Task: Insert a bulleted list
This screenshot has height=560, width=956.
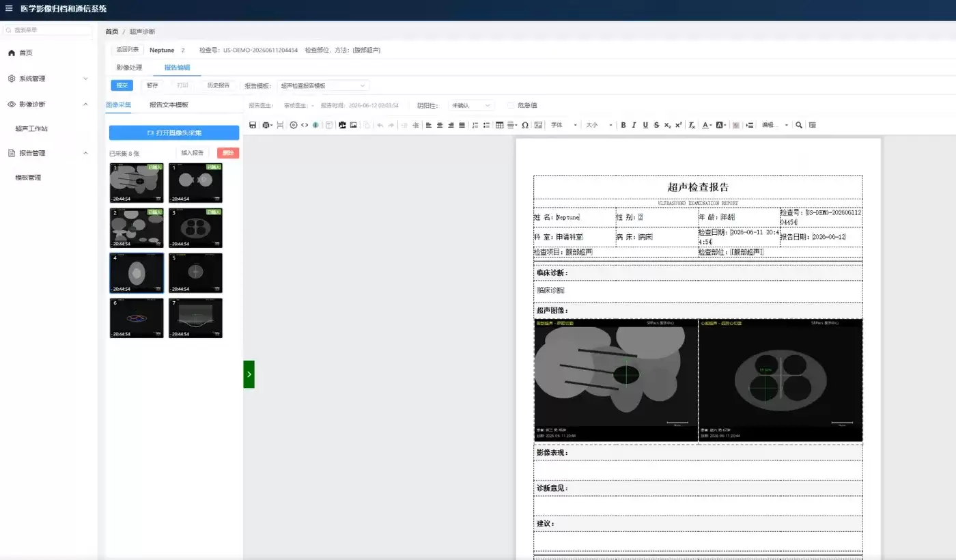Action: coord(487,125)
